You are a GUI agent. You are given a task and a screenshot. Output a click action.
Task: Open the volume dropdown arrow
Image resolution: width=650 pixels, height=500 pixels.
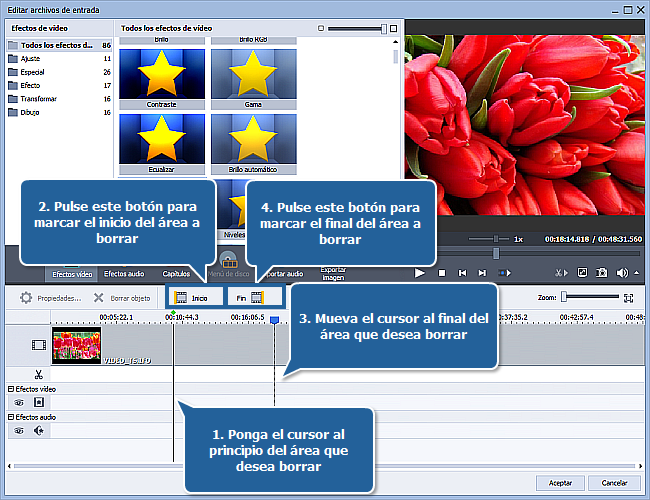click(636, 272)
